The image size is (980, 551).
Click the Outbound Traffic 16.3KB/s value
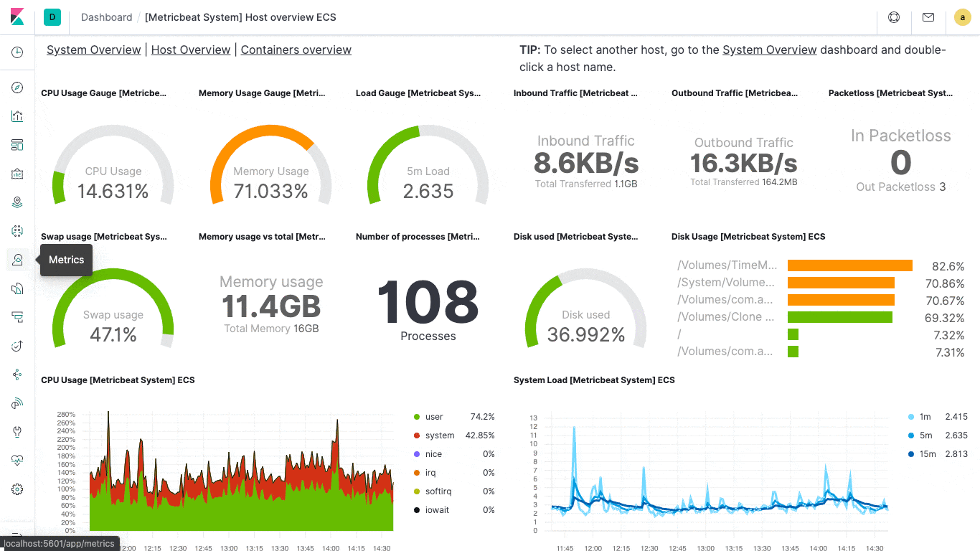click(744, 164)
